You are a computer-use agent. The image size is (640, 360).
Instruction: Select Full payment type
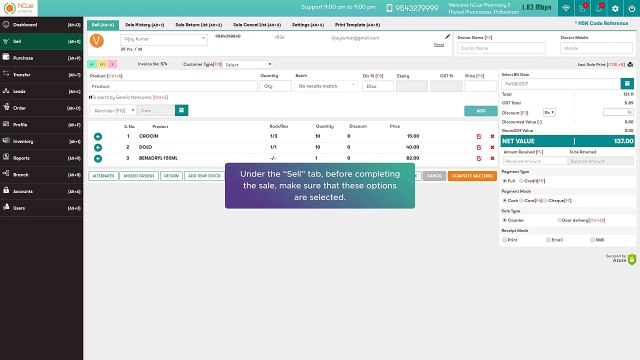pyautogui.click(x=505, y=181)
